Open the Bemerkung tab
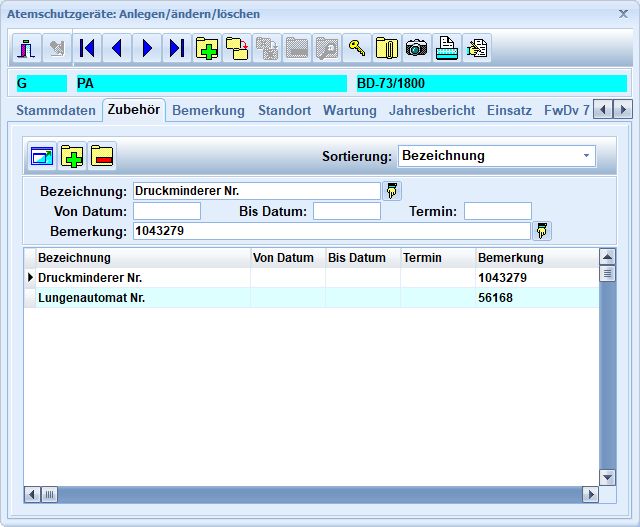Image resolution: width=640 pixels, height=527 pixels. coord(208,111)
